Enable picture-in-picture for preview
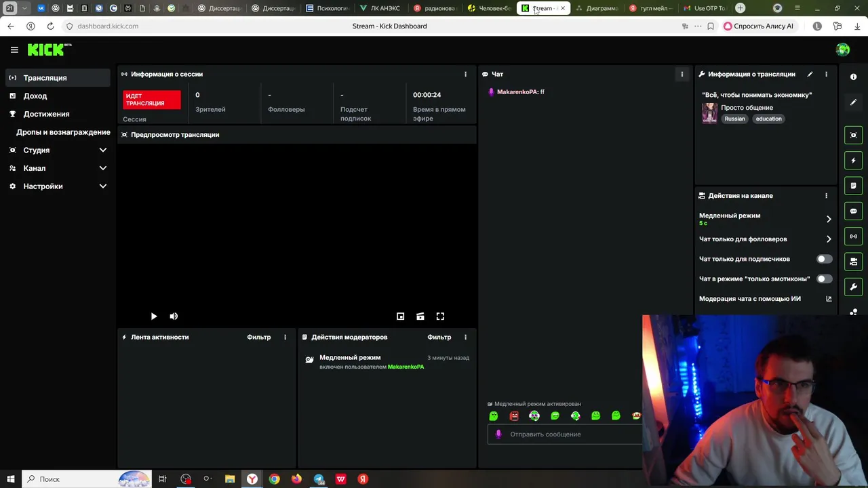Screen dimensions: 868x488 [400, 317]
